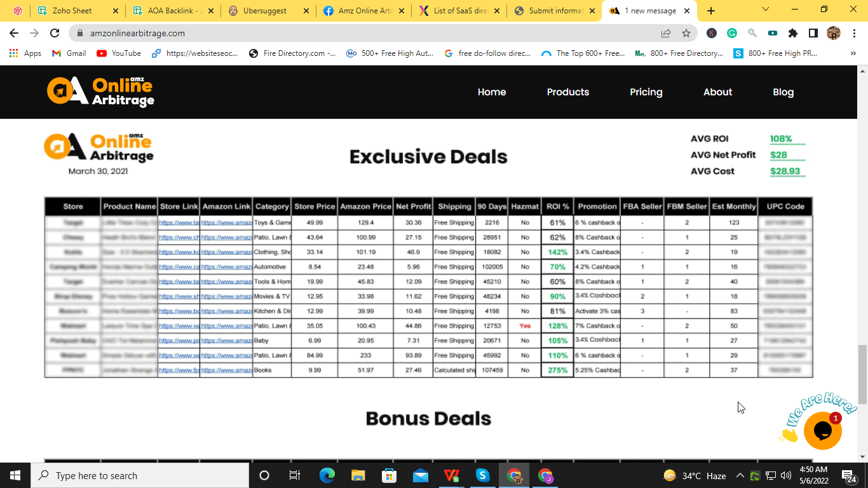Expand the tab search dropdown
868x488 pixels.
(766, 10)
